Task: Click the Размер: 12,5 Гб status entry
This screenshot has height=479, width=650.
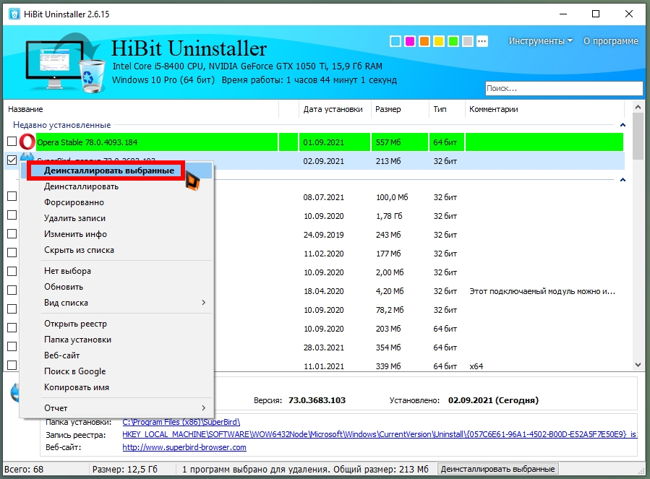Action: tap(125, 469)
